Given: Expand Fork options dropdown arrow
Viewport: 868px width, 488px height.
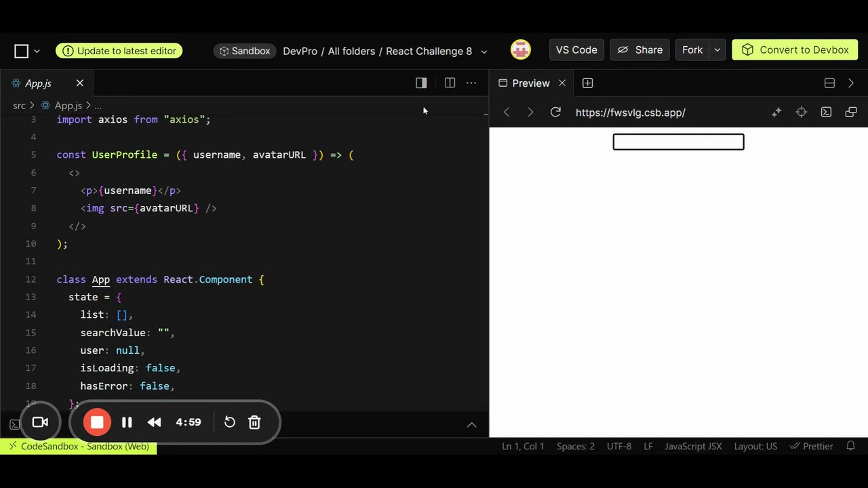Looking at the screenshot, I should coord(717,49).
